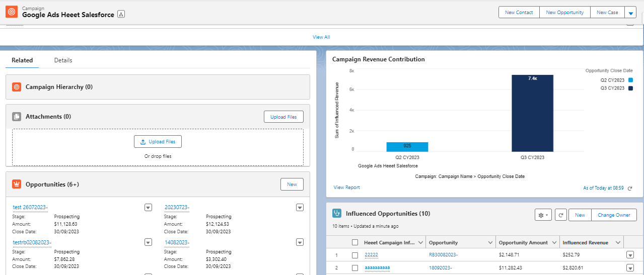Show row actions for record aaaaaaaaaa
Screen dimensions: 644x275
click(630, 268)
